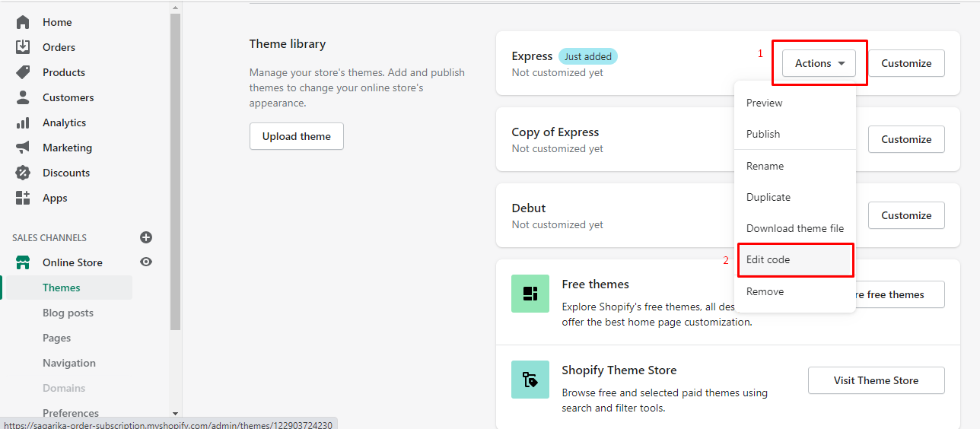This screenshot has height=429, width=980.
Task: Click the Discounts badge icon
Action: pyautogui.click(x=23, y=173)
